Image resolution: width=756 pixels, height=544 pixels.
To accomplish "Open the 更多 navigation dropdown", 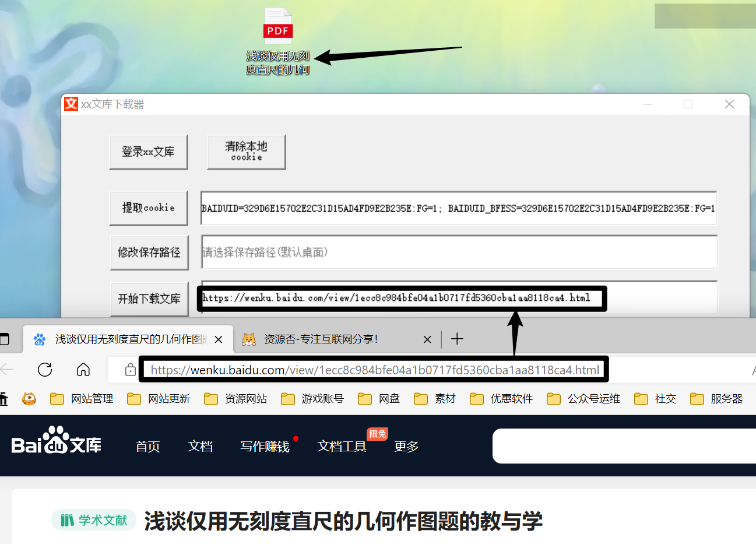I will [x=406, y=446].
